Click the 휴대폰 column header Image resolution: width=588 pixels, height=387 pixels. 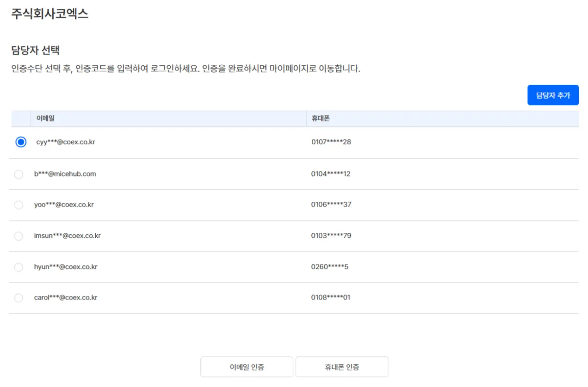[x=442, y=119]
